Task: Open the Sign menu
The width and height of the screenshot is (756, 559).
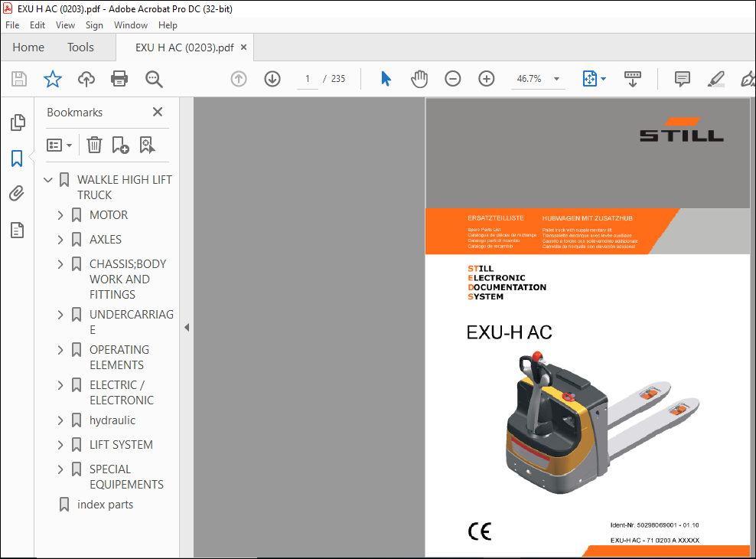Action: 94,25
